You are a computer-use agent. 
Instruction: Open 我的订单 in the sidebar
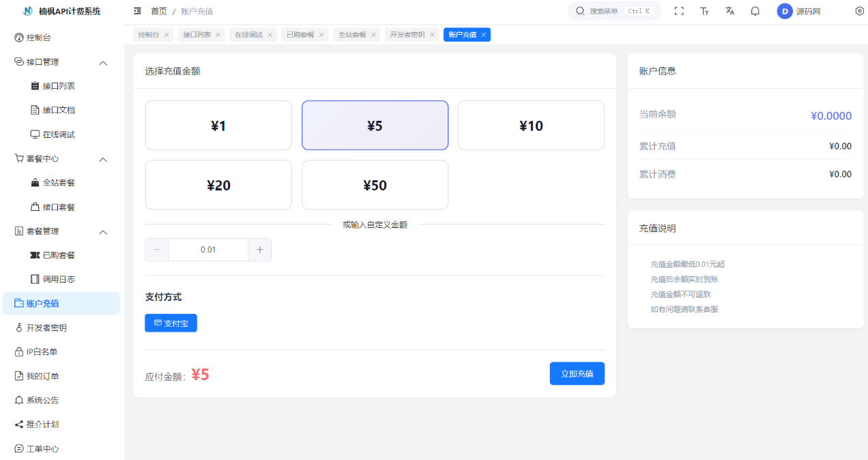42,376
